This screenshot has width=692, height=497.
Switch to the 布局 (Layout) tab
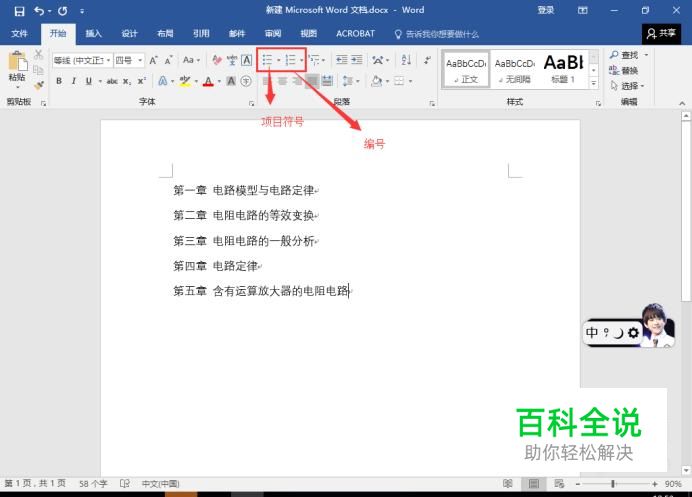pyautogui.click(x=165, y=34)
